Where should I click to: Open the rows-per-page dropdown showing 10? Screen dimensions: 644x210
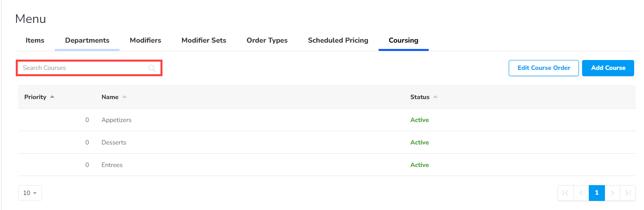point(30,193)
